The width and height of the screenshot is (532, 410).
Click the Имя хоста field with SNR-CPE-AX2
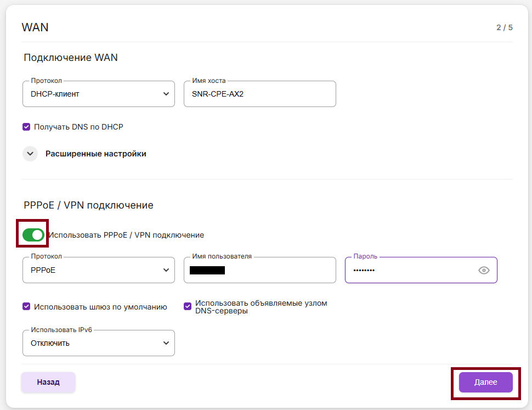click(259, 94)
